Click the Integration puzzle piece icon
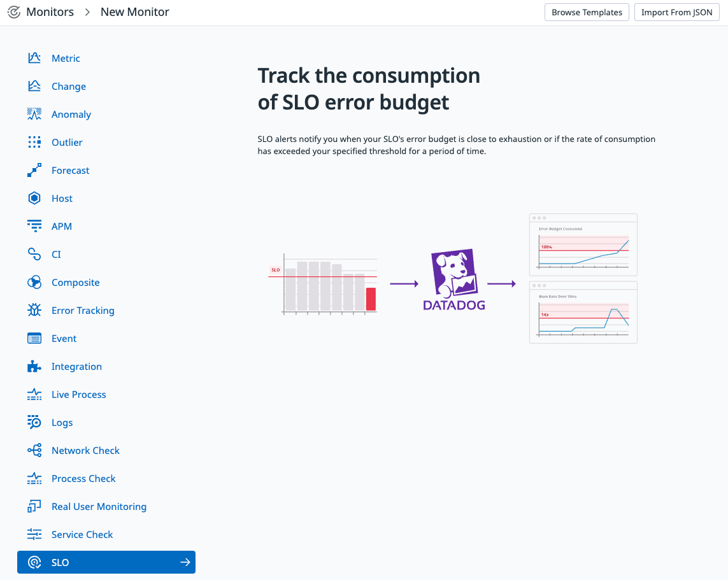The height and width of the screenshot is (580, 728). coord(34,366)
